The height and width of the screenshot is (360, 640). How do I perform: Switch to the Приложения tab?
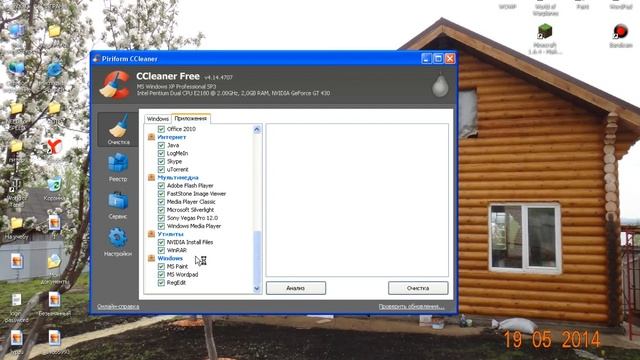pos(191,118)
